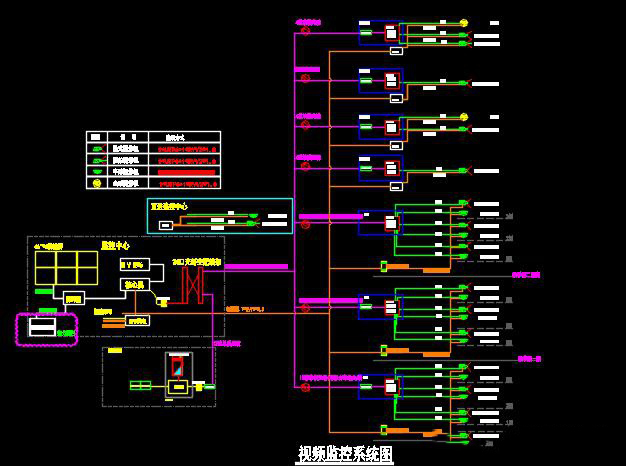Select the bottommost red circle node on magenta line
Viewport: 626px width, 466px height.
click(306, 389)
